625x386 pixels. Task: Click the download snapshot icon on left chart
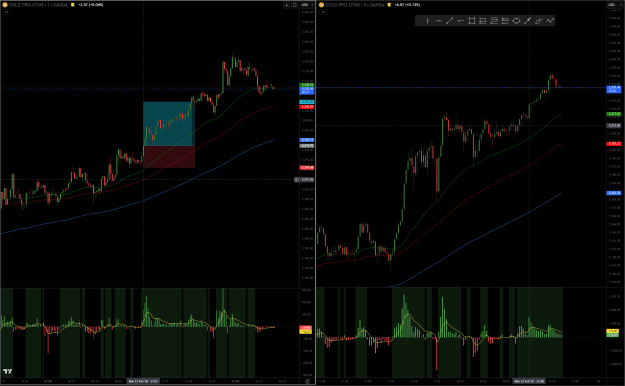(286, 5)
